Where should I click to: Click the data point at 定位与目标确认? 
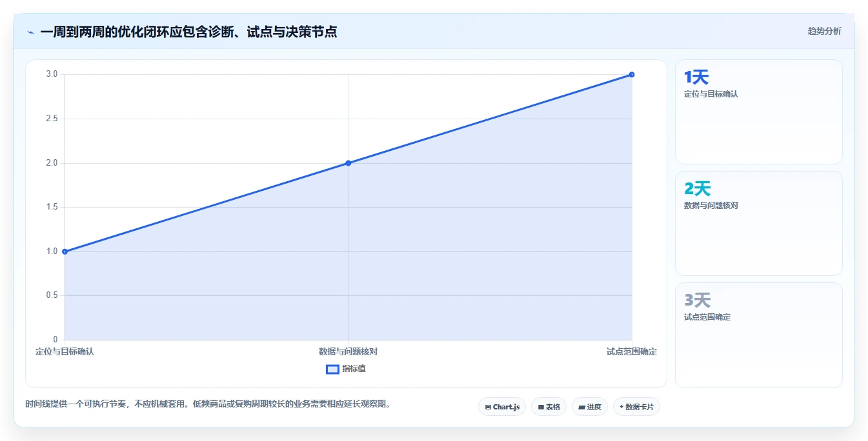click(x=65, y=251)
